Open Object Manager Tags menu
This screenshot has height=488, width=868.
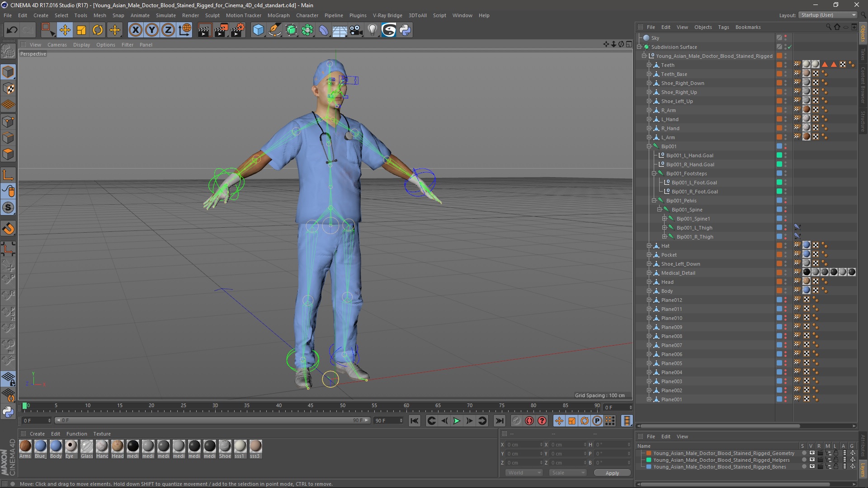[723, 27]
